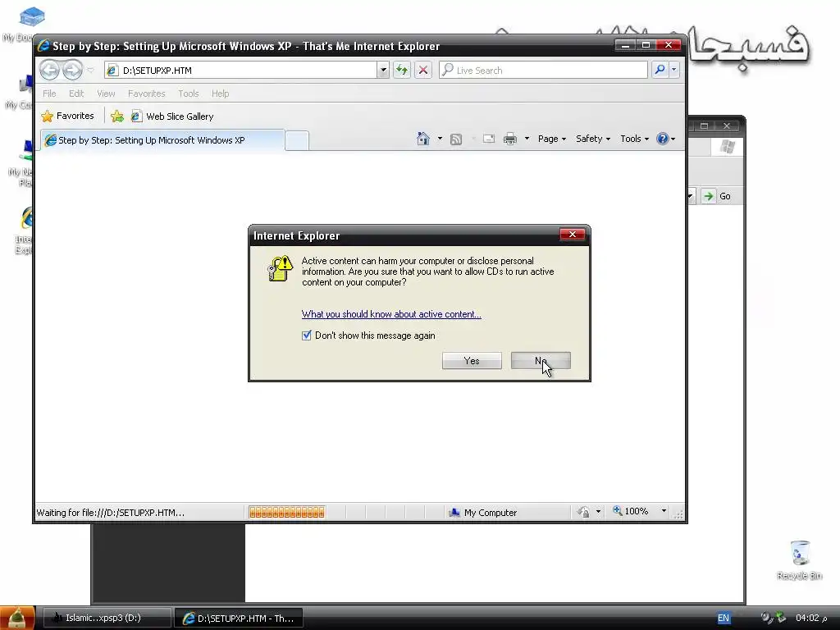Click the Back navigation arrow
The height and width of the screenshot is (630, 840).
(x=49, y=71)
